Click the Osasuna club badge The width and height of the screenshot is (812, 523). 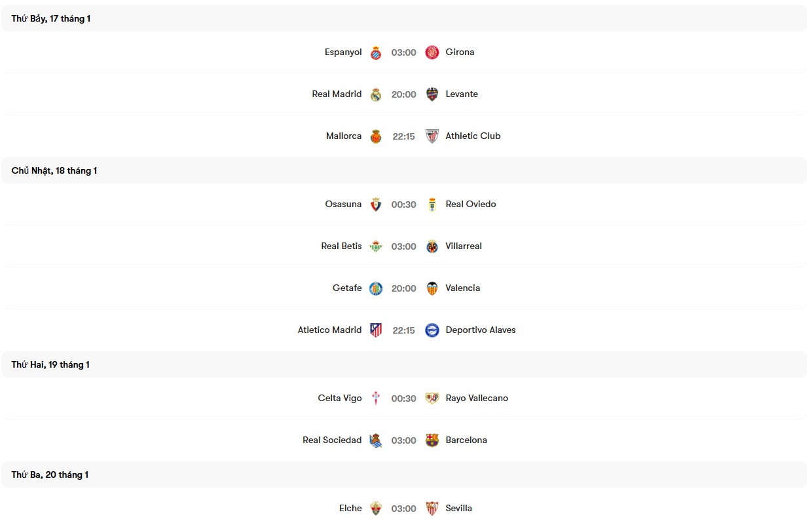tap(375, 204)
